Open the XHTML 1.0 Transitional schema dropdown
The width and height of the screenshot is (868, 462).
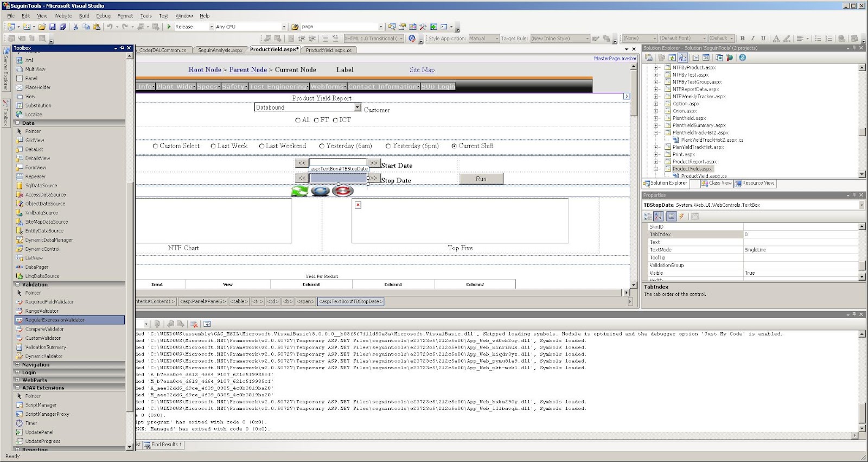pyautogui.click(x=401, y=39)
